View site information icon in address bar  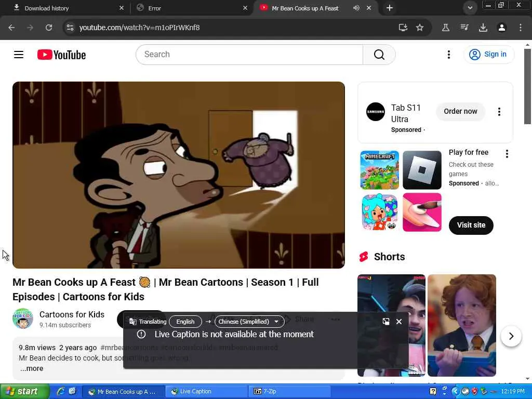click(x=70, y=28)
